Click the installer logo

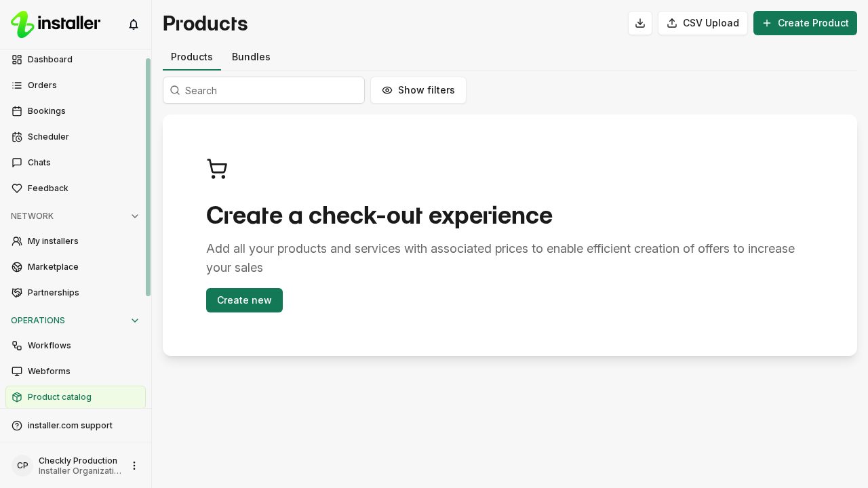click(x=56, y=24)
